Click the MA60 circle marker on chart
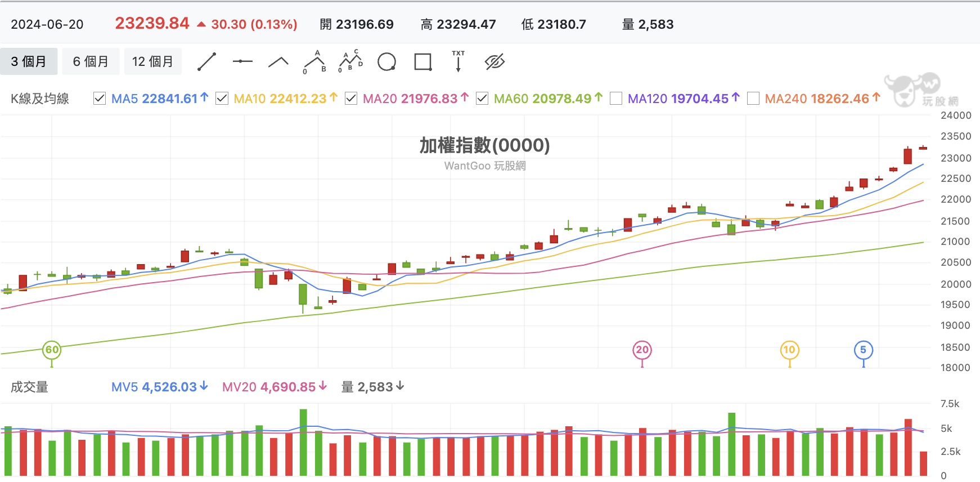 coord(52,350)
